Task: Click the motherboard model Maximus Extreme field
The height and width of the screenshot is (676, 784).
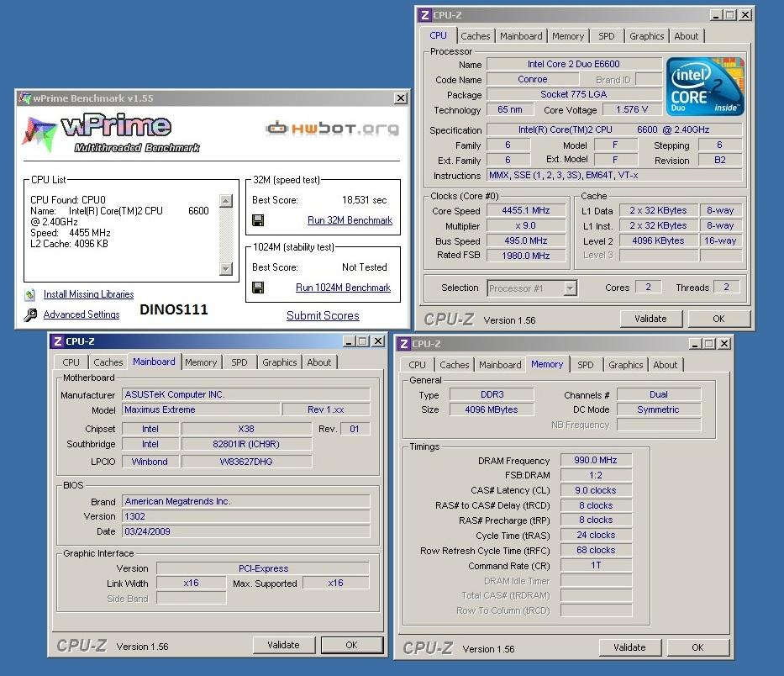Action: [201, 409]
